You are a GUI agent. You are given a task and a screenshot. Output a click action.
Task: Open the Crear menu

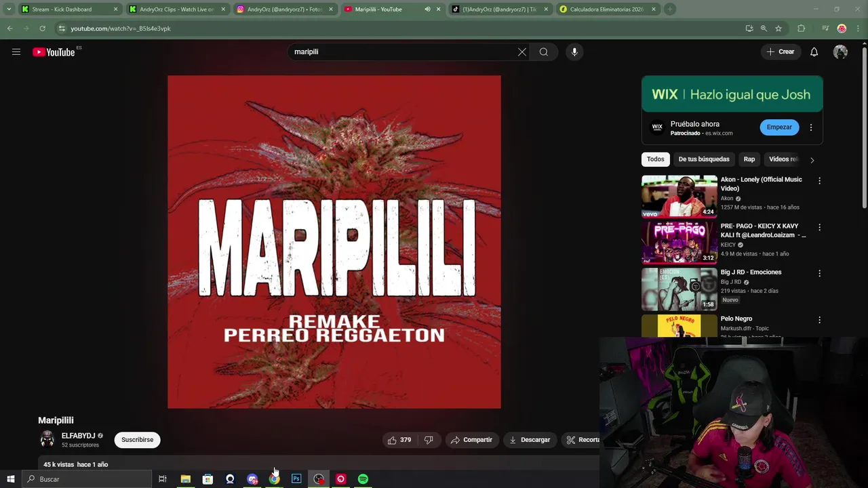coord(781,52)
